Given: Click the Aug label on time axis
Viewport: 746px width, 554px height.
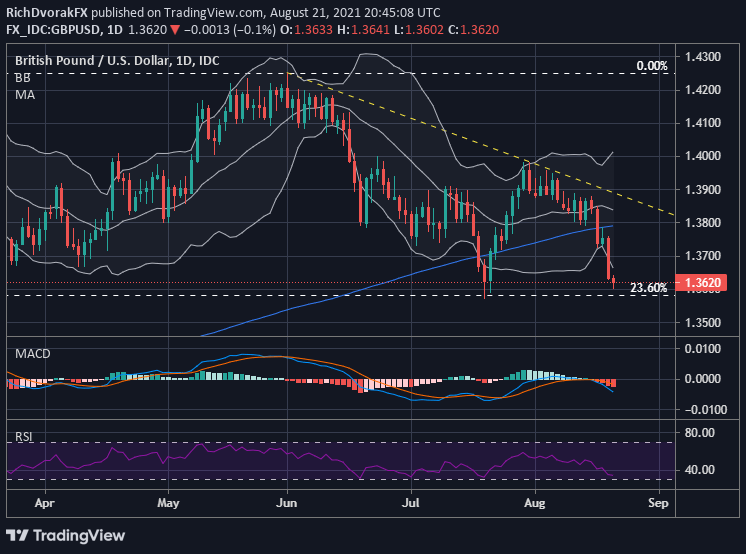Looking at the screenshot, I should [534, 503].
